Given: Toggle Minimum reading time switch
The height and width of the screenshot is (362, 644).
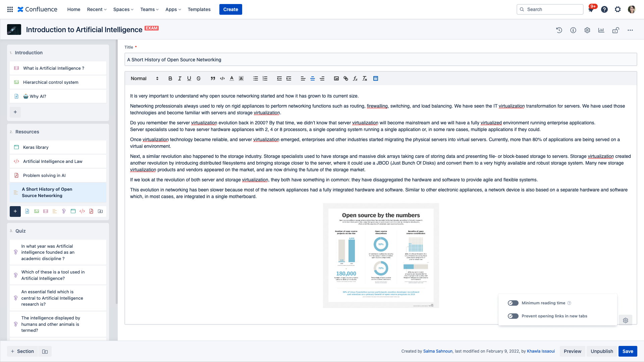Looking at the screenshot, I should [513, 303].
